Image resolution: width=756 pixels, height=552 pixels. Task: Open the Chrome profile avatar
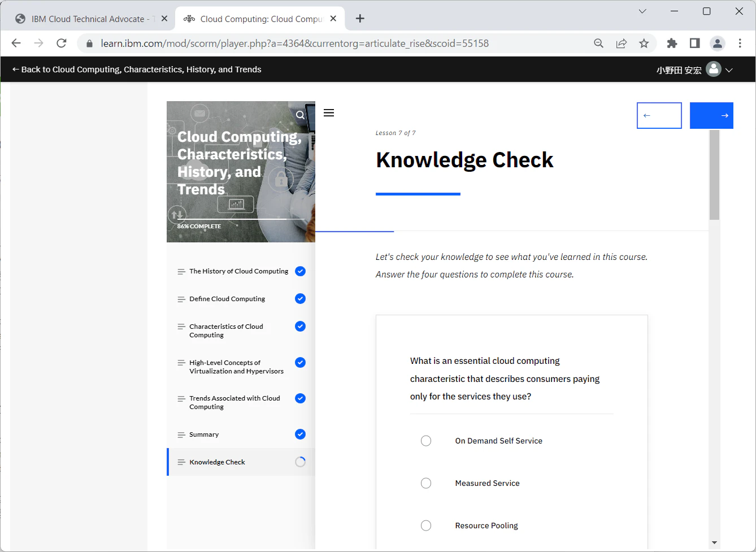click(718, 44)
